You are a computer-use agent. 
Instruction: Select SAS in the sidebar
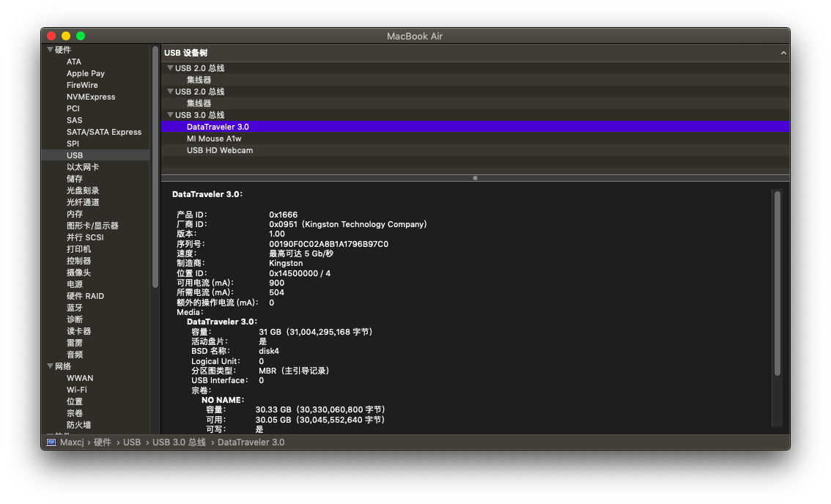click(x=74, y=120)
